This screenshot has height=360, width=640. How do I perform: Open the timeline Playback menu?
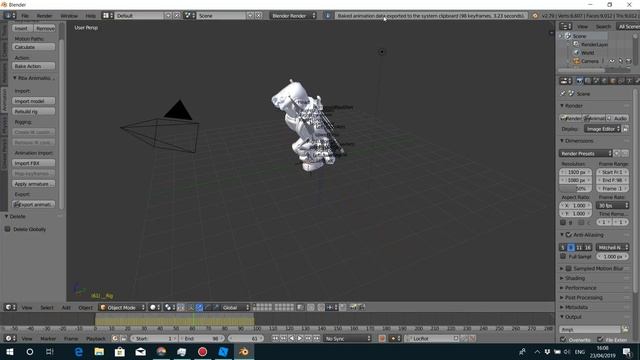pyautogui.click(x=96, y=338)
